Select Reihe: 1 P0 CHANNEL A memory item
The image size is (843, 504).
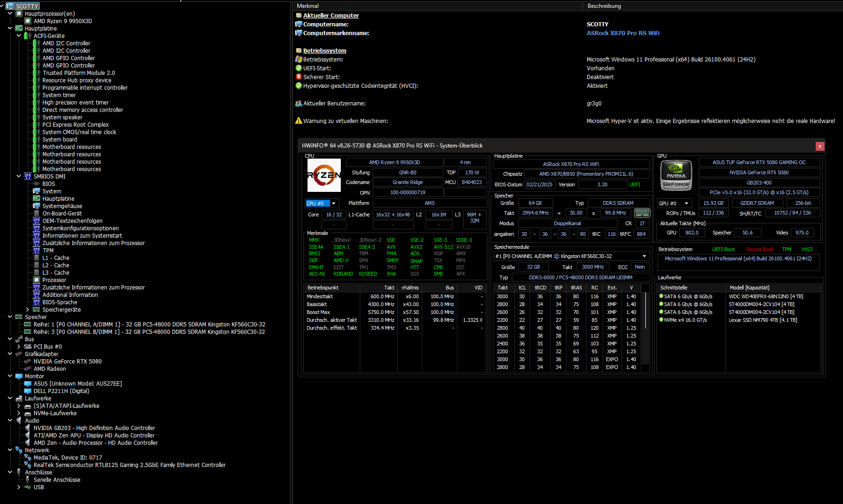[149, 324]
